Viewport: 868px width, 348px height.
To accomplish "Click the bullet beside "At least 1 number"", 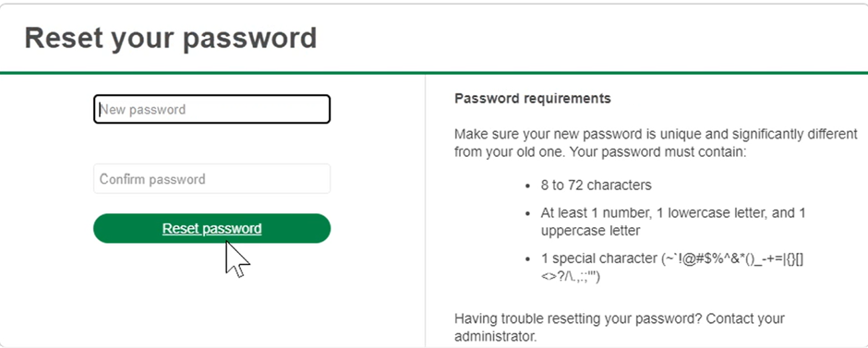I will [x=528, y=213].
